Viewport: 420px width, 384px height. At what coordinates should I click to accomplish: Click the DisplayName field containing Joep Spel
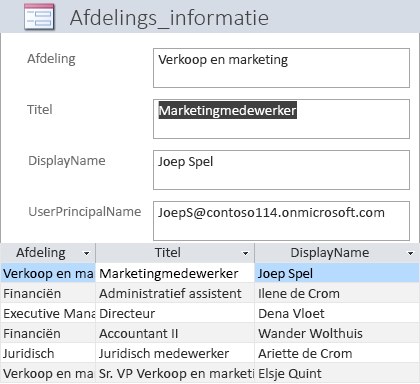point(281,170)
